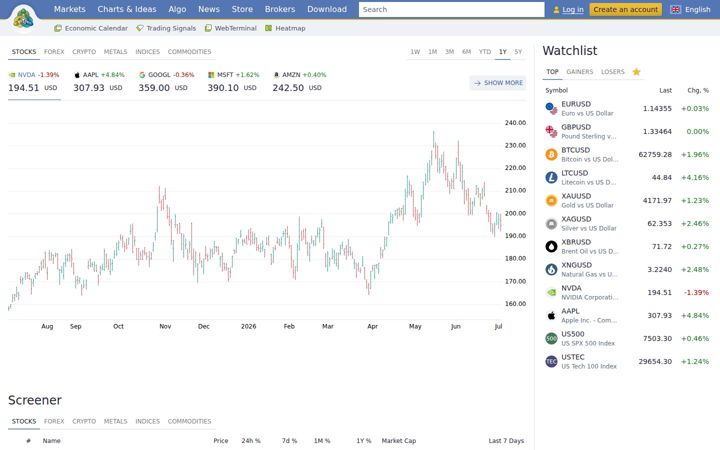Viewport: 720px width, 450px height.
Task: Switch chart to the INDICES tab
Action: point(147,52)
